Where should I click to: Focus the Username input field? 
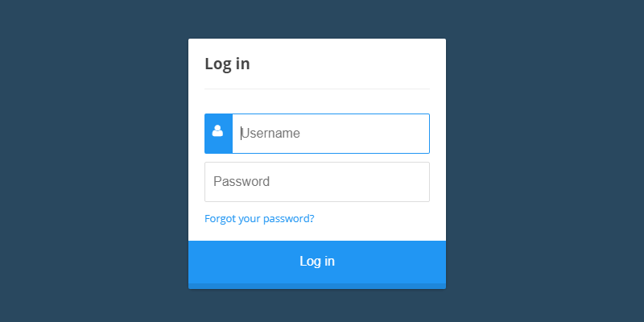pyautogui.click(x=330, y=134)
